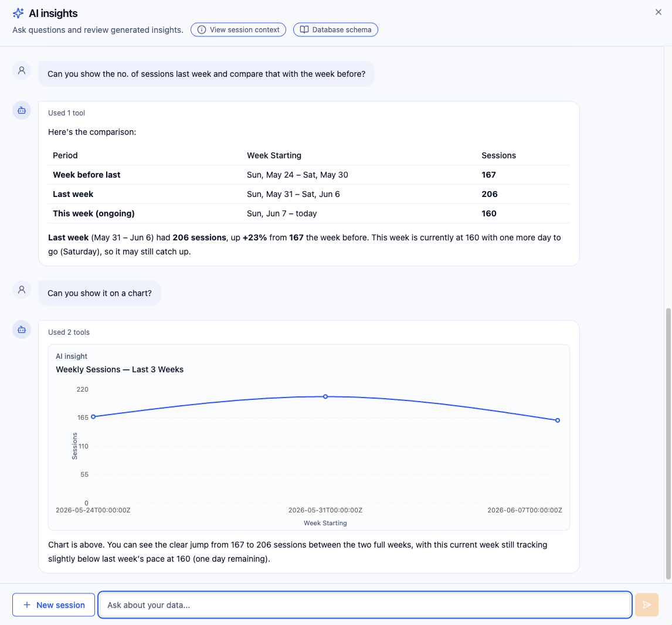This screenshot has width=672, height=625.
Task: Select the Week before last row label
Action: coord(87,175)
